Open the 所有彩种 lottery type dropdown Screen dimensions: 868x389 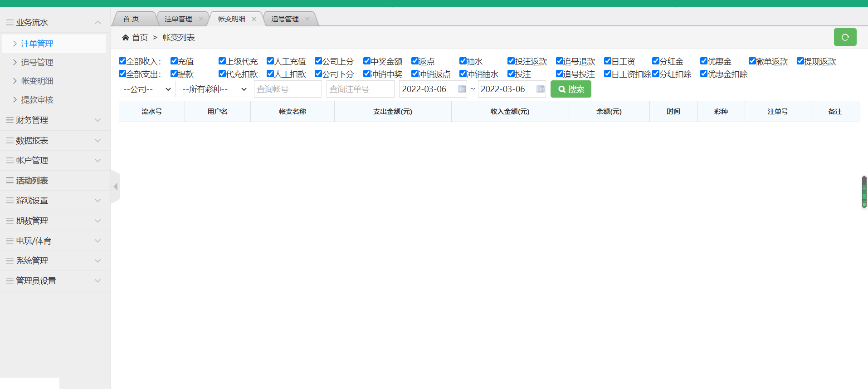(x=214, y=89)
